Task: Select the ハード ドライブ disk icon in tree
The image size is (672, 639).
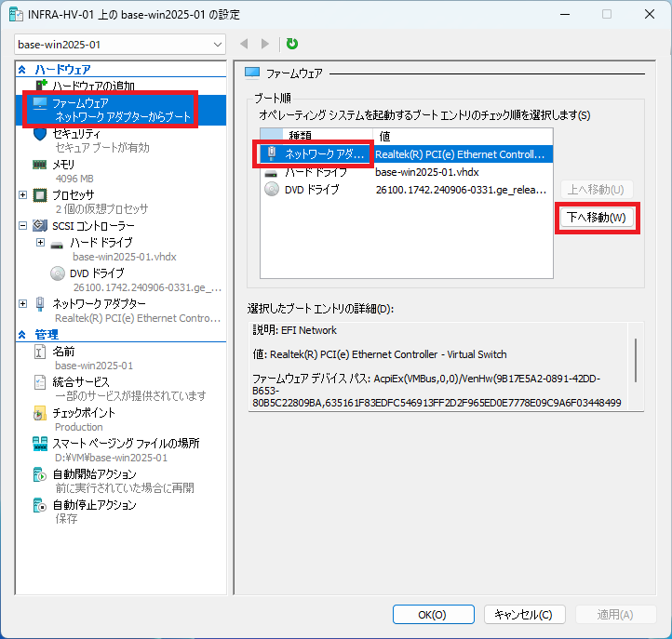Action: point(57,246)
